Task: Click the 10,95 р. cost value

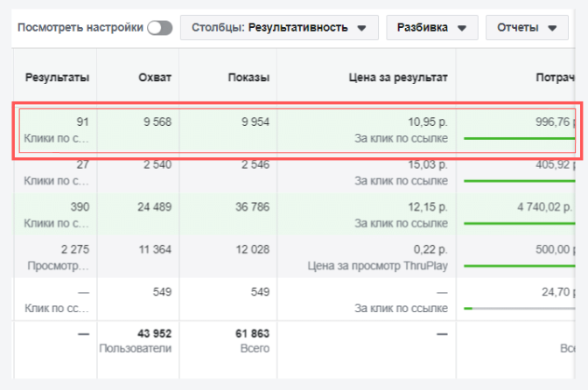Action: point(429,123)
